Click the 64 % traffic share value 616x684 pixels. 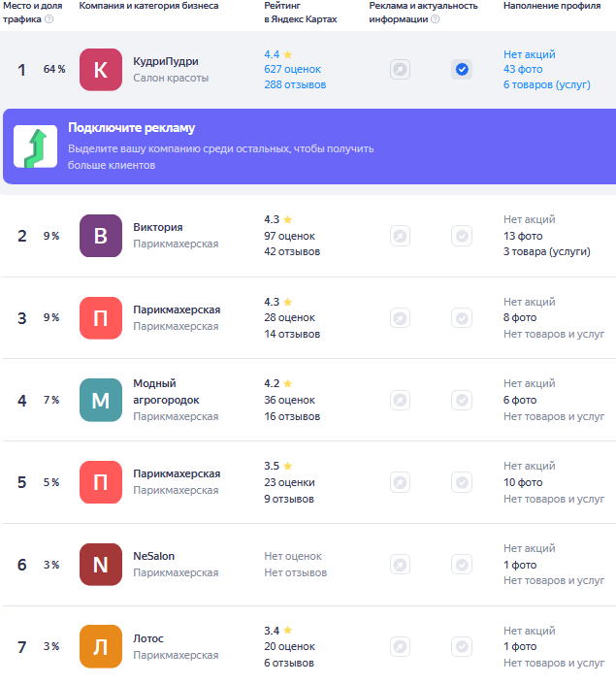(54, 69)
